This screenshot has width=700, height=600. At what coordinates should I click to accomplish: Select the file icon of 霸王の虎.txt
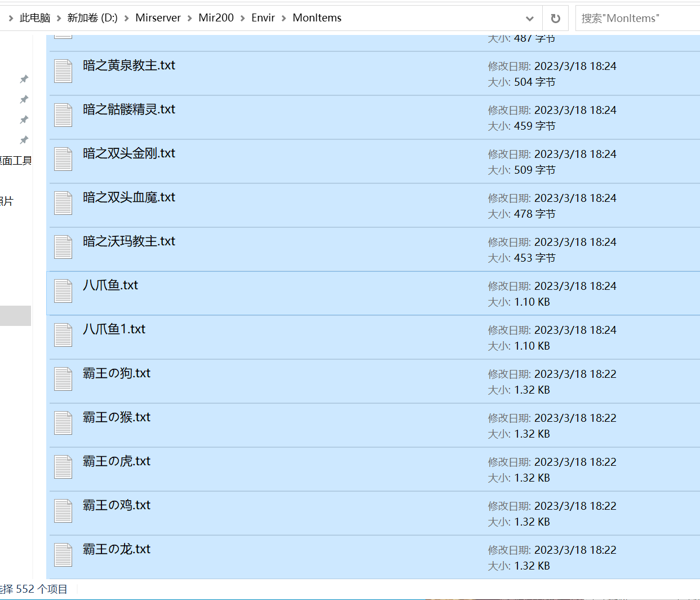tap(63, 467)
